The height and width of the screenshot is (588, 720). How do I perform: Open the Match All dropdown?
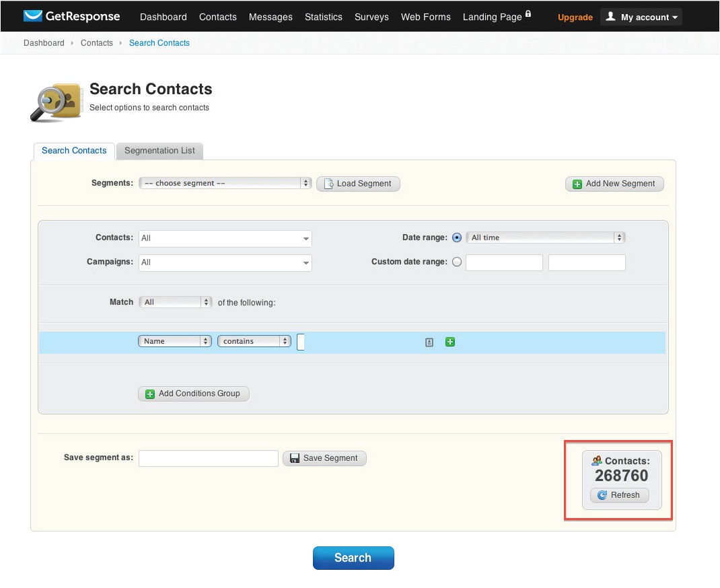[x=175, y=302]
